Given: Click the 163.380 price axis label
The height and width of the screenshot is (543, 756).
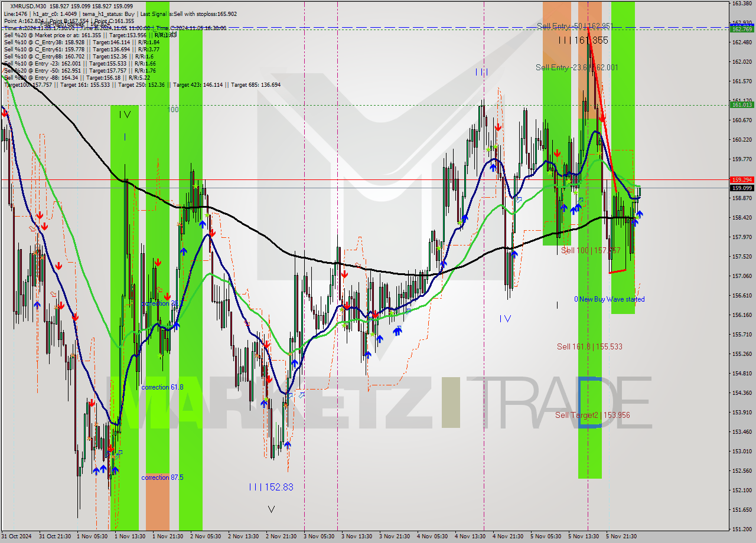Looking at the screenshot, I should coord(742,4).
